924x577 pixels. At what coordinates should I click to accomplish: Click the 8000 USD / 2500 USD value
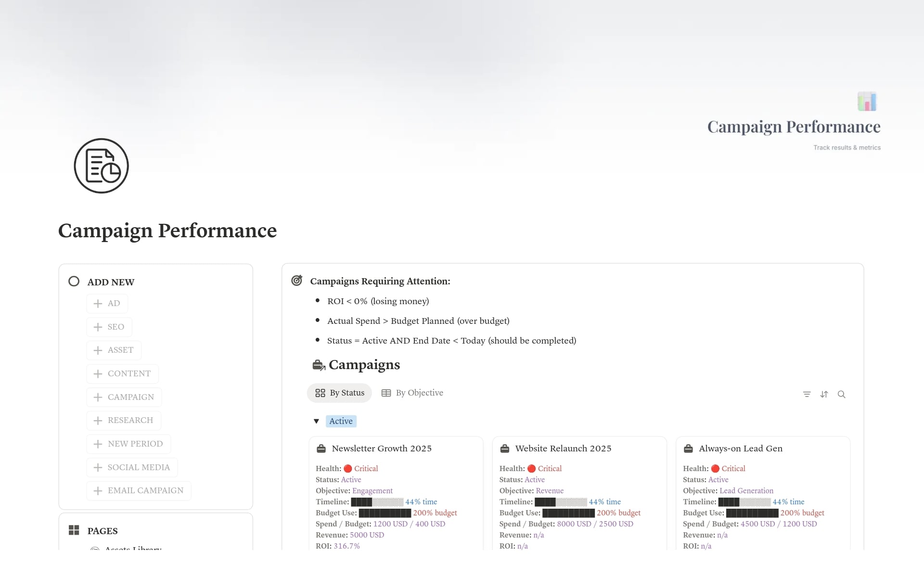tap(595, 524)
